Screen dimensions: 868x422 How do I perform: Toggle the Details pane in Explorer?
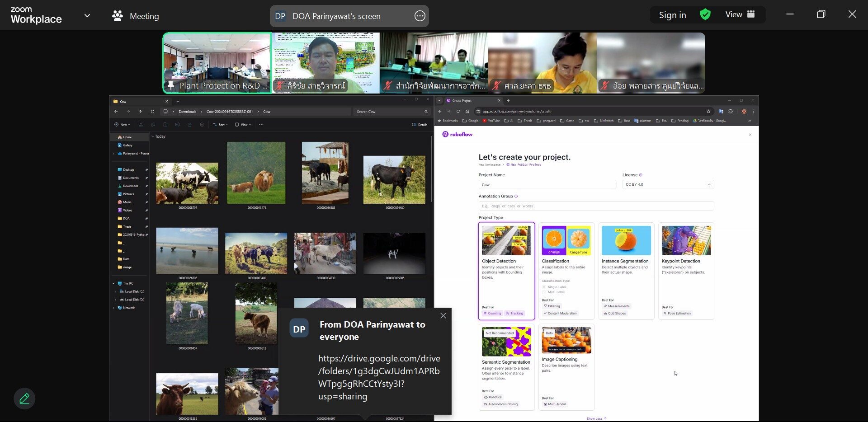(420, 125)
